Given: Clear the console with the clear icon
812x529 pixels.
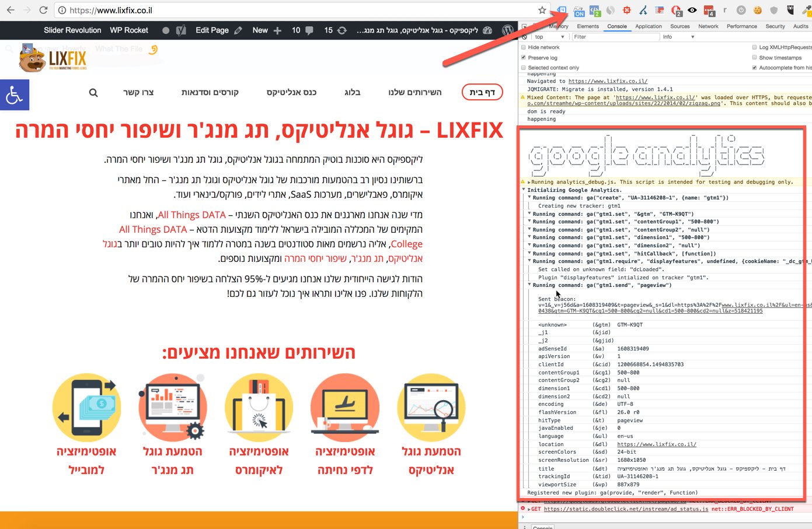Looking at the screenshot, I should pyautogui.click(x=524, y=37).
